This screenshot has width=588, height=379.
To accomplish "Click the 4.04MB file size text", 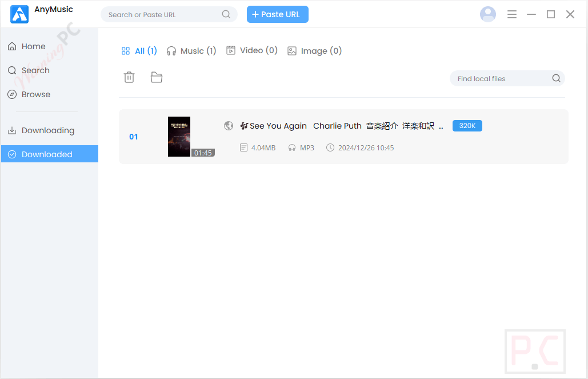I will click(263, 147).
